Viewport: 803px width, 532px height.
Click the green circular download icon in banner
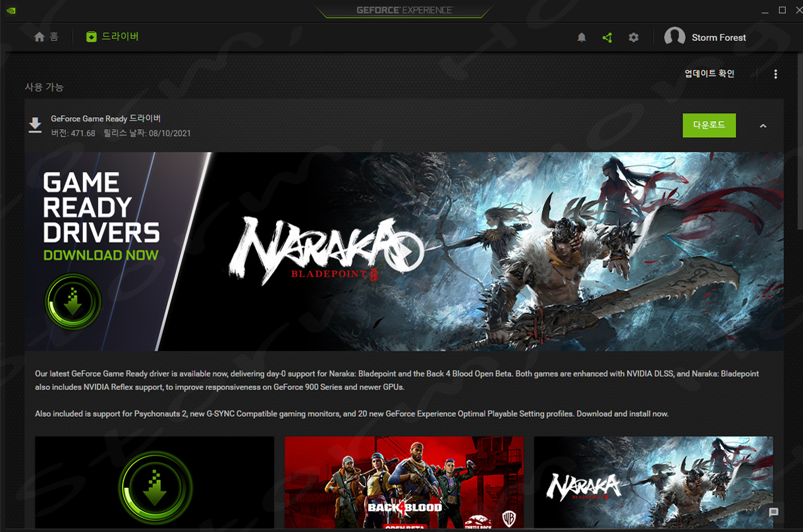(73, 303)
